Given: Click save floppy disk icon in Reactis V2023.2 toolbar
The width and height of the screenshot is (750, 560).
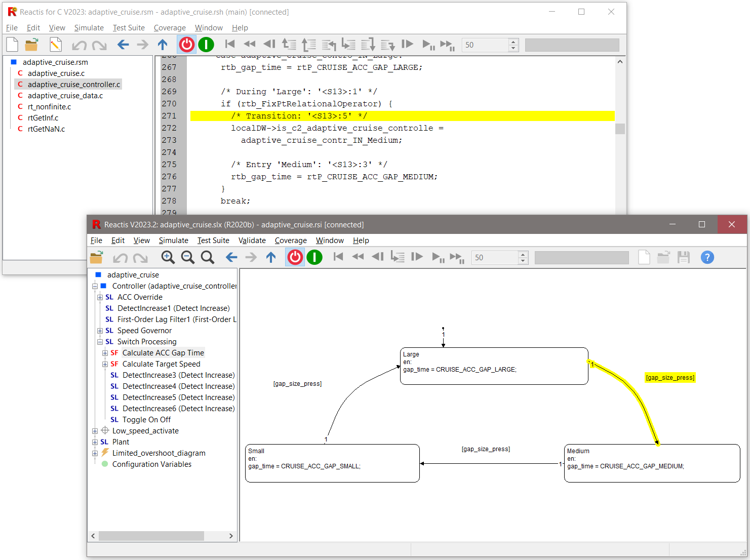Looking at the screenshot, I should tap(684, 257).
